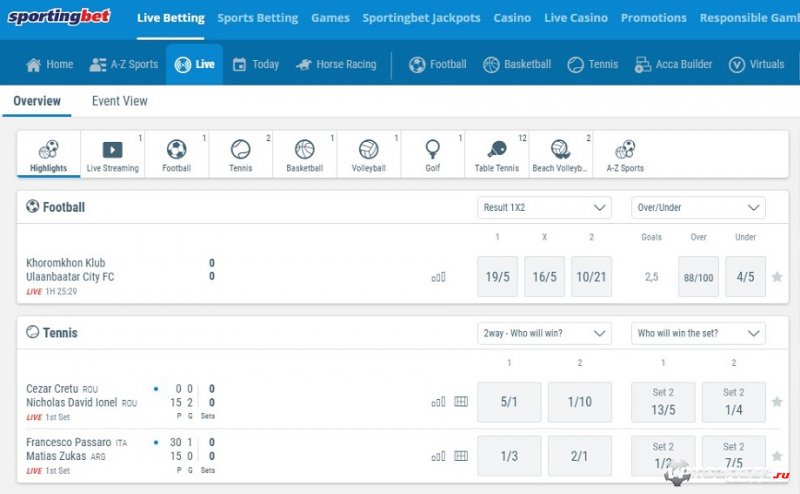This screenshot has height=494, width=800.
Task: Open statistics icon for Francesco Passaro match
Action: [438, 456]
